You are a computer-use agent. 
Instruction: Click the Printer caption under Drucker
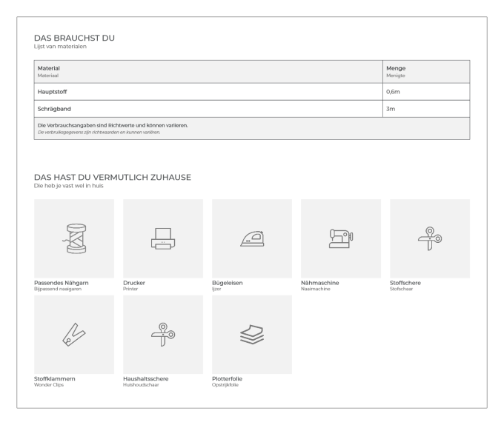click(130, 289)
